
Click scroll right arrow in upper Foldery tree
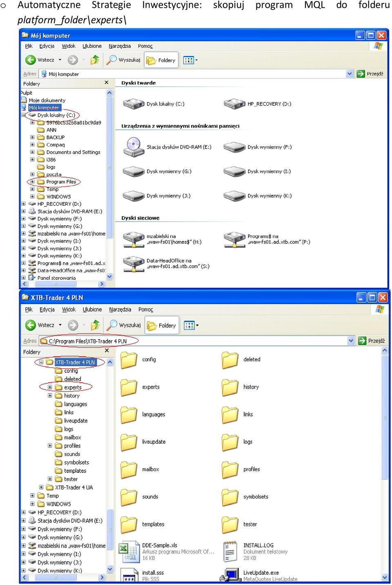(102, 284)
